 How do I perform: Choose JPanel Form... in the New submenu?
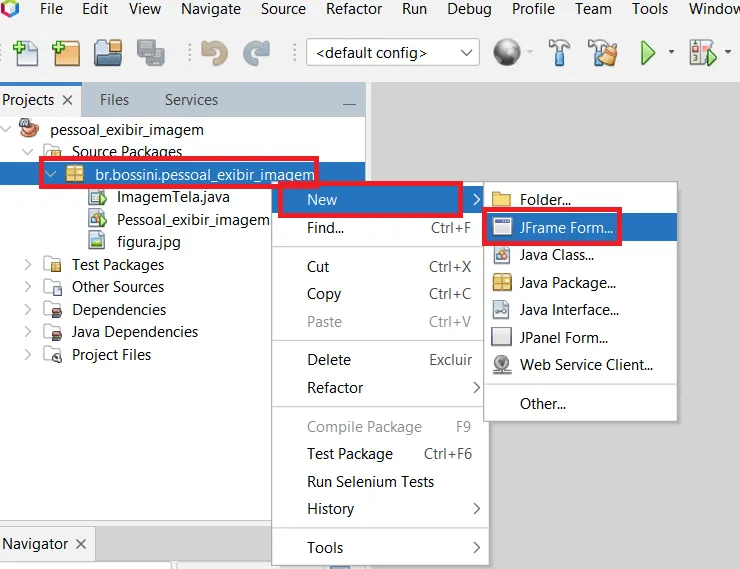580,337
